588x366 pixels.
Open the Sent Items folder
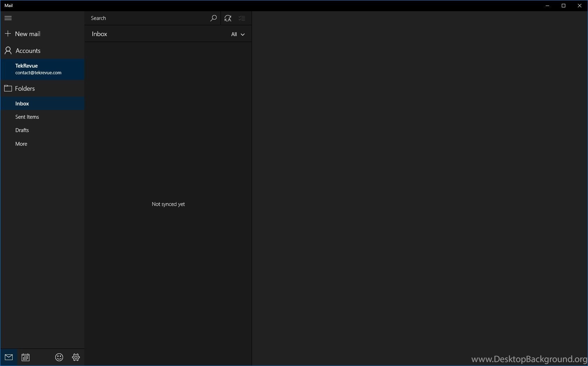coord(42,117)
